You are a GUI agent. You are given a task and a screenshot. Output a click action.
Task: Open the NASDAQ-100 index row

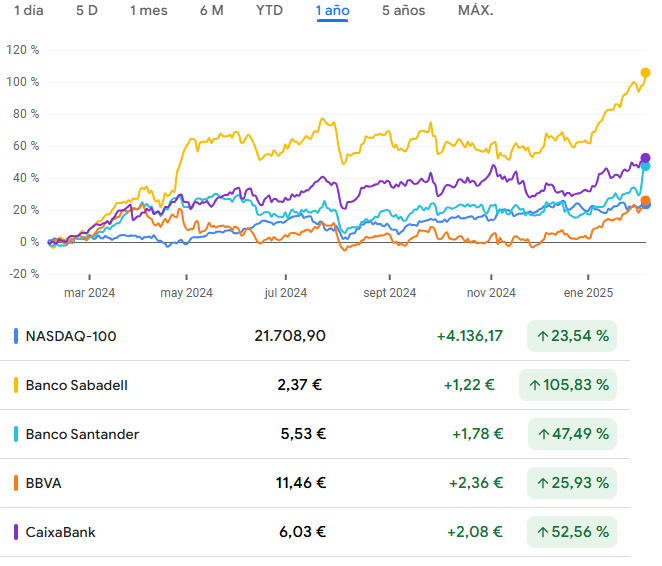[71, 336]
